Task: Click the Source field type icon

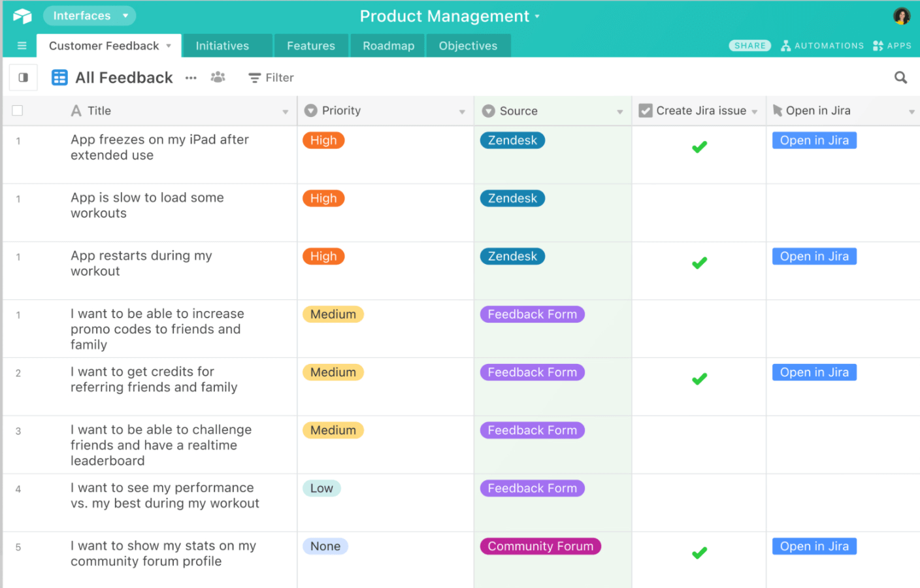Action: pyautogui.click(x=489, y=111)
